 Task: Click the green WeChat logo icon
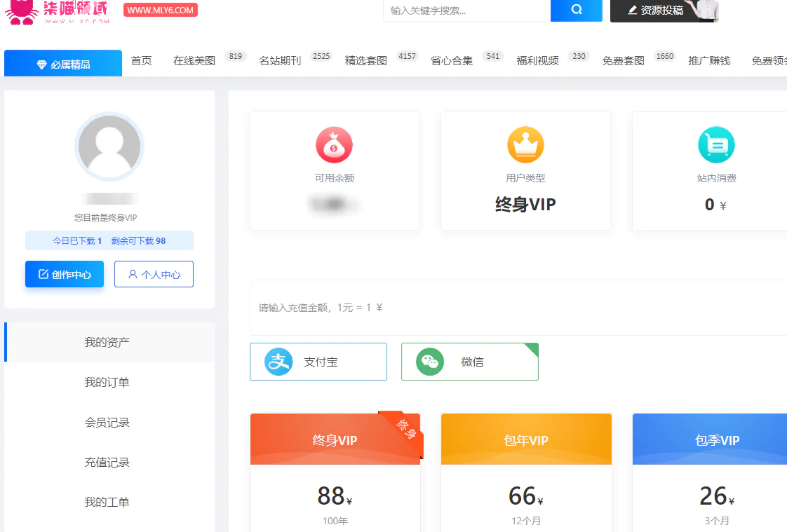pyautogui.click(x=430, y=362)
